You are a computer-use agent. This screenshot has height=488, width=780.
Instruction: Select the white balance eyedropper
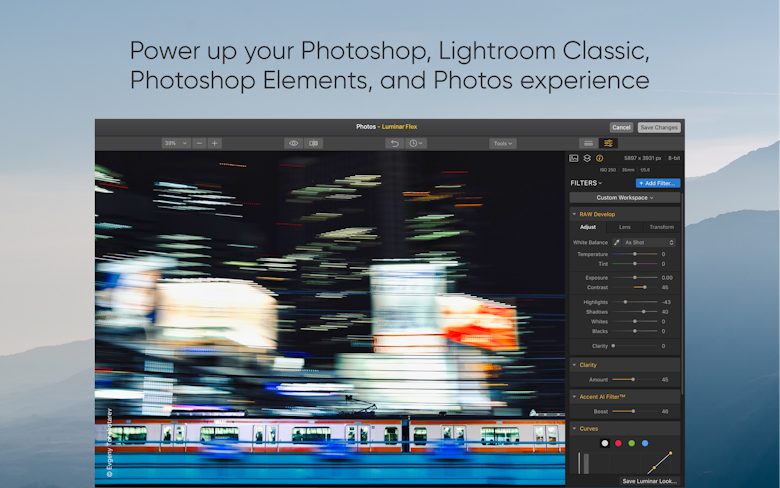[616, 242]
